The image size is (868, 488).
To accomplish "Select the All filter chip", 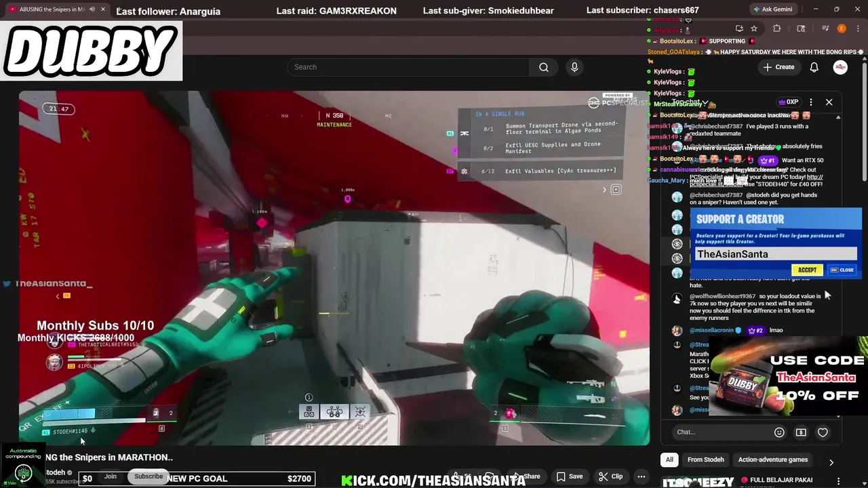I will click(x=669, y=460).
